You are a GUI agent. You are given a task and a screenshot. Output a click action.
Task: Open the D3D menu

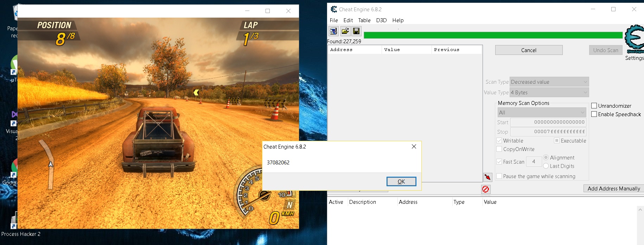tap(381, 20)
